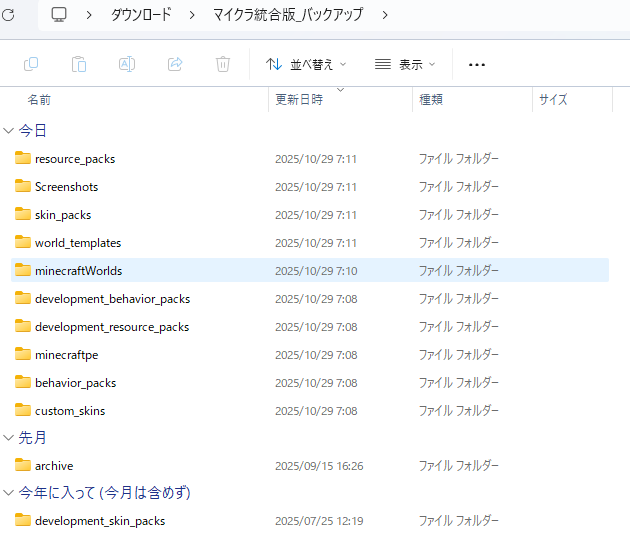Click the PC monitor icon in address bar
The height and width of the screenshot is (545, 630).
pyautogui.click(x=59, y=15)
